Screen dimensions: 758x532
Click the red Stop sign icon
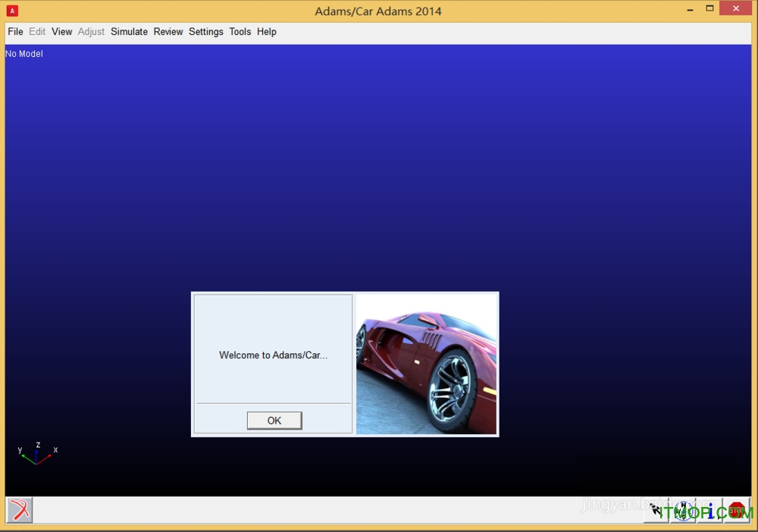736,510
